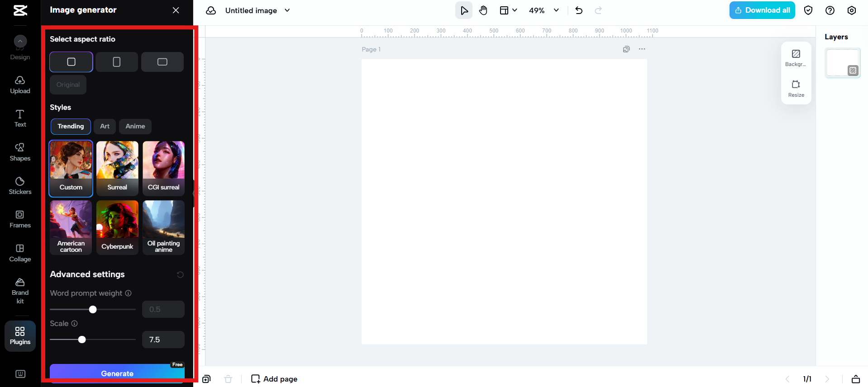Click the cloud save status icon
Image resolution: width=868 pixels, height=387 pixels.
pyautogui.click(x=211, y=10)
